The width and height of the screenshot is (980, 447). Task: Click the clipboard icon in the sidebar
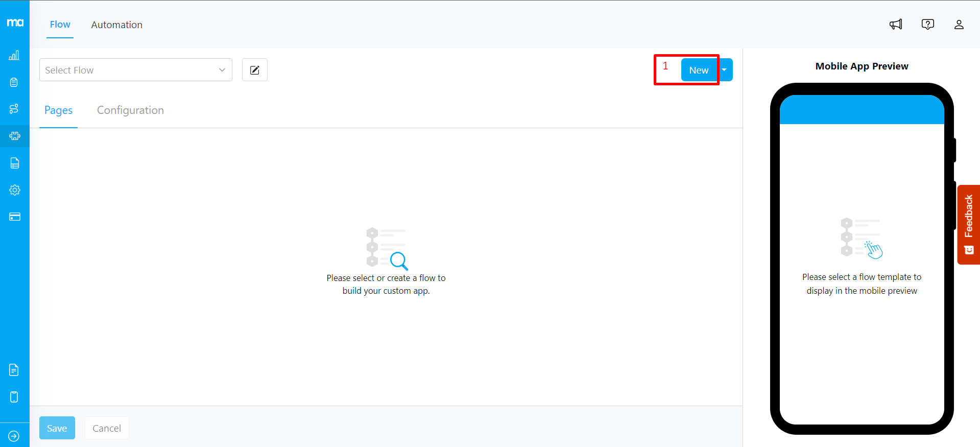tap(14, 82)
